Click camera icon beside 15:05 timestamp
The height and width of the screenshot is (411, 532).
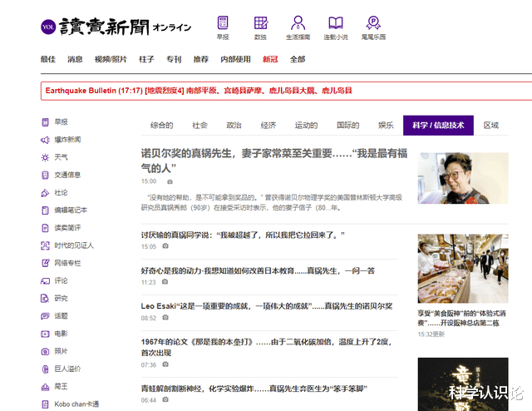pos(165,246)
